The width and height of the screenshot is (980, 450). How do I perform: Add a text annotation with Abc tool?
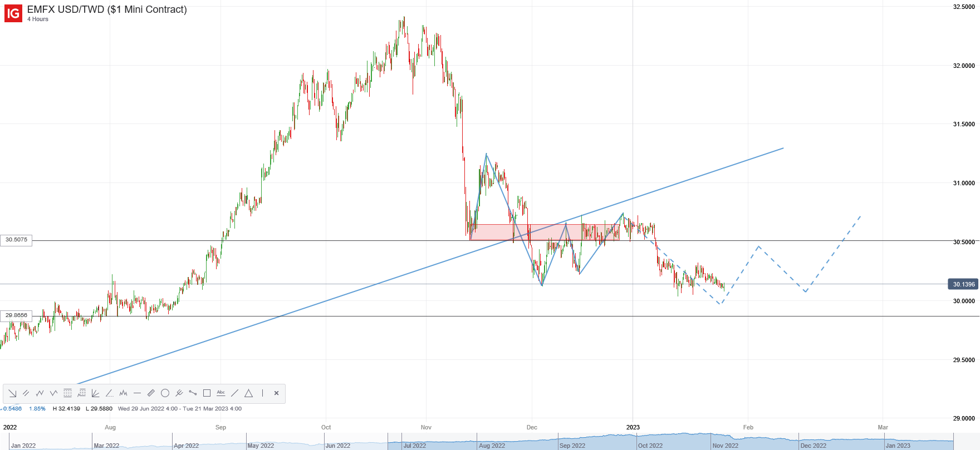[x=221, y=393]
